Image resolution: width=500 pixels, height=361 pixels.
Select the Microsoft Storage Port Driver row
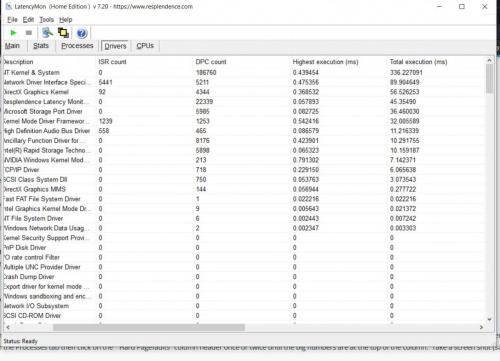point(244,111)
